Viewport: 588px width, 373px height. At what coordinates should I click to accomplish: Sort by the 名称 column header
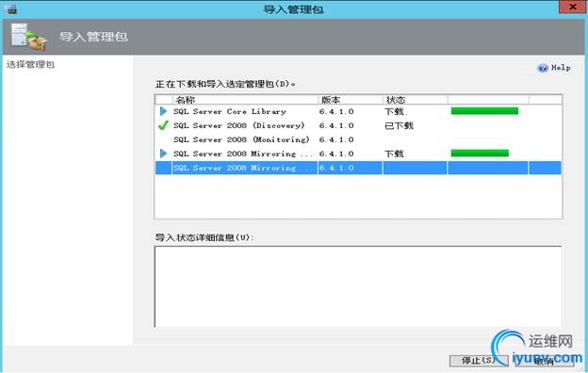pyautogui.click(x=245, y=100)
